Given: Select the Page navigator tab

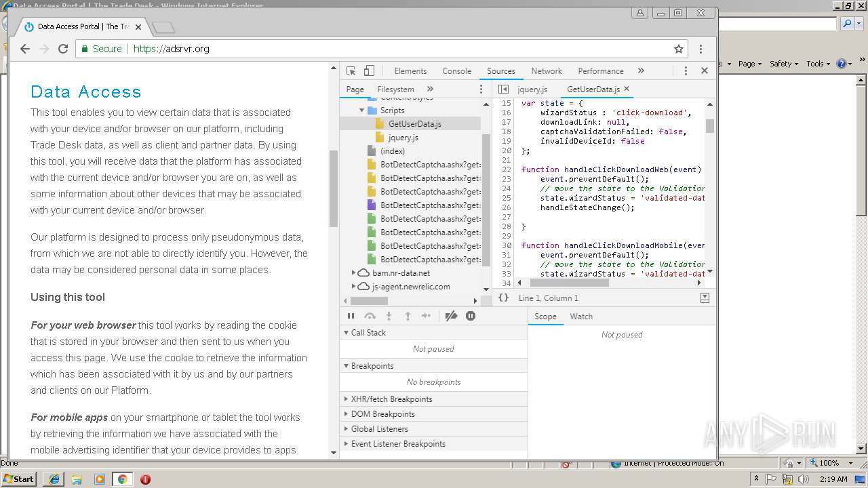Looking at the screenshot, I should click(355, 89).
